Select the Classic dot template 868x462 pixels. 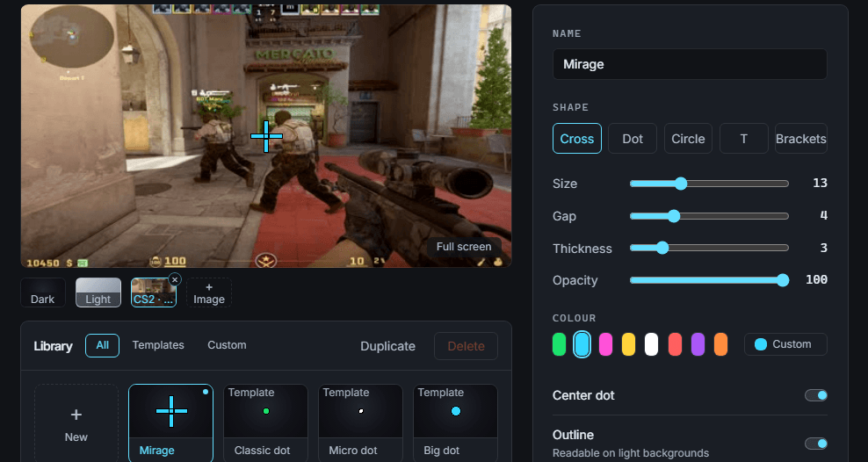pyautogui.click(x=265, y=423)
